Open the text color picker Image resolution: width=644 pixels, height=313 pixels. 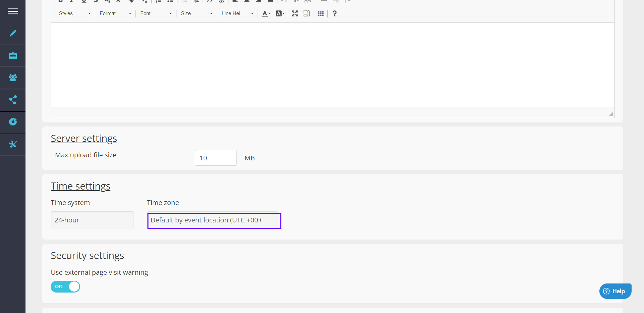[x=266, y=13]
